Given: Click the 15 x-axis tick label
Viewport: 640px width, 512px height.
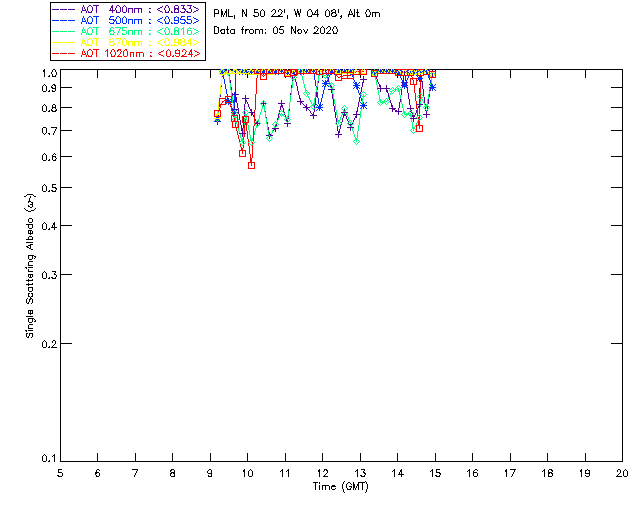Looking at the screenshot, I should (x=435, y=473).
